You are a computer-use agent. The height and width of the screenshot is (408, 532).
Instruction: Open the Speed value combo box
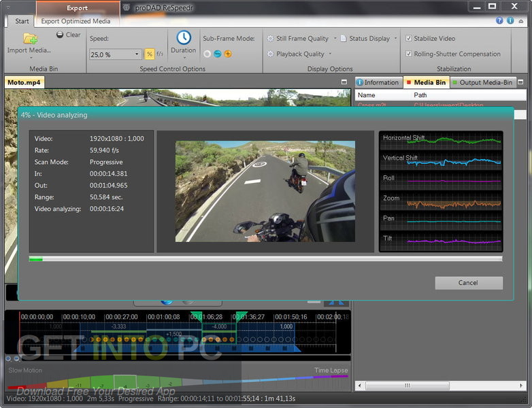tap(116, 54)
